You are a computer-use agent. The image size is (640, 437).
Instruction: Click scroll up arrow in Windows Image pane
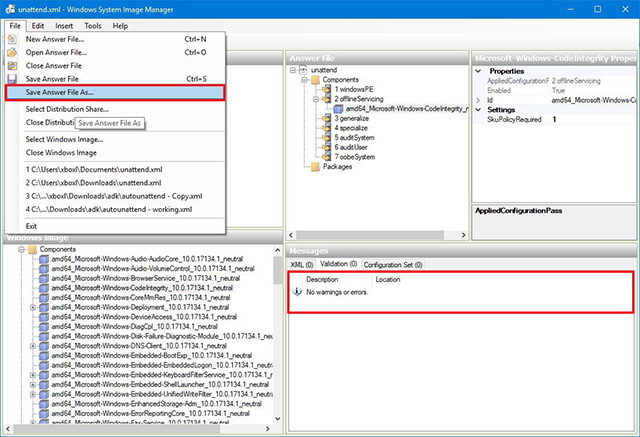(278, 250)
